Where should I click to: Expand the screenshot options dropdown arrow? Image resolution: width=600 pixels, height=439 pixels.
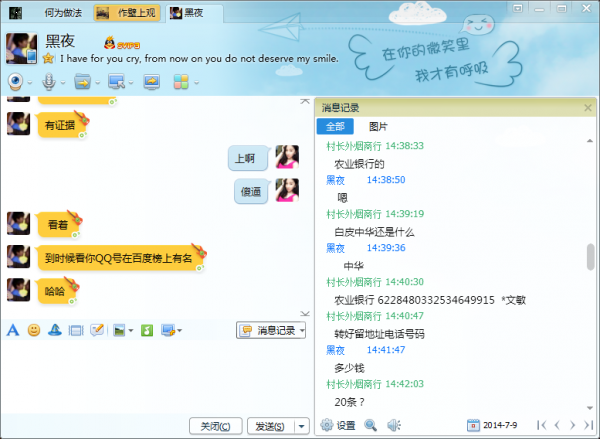point(179,330)
